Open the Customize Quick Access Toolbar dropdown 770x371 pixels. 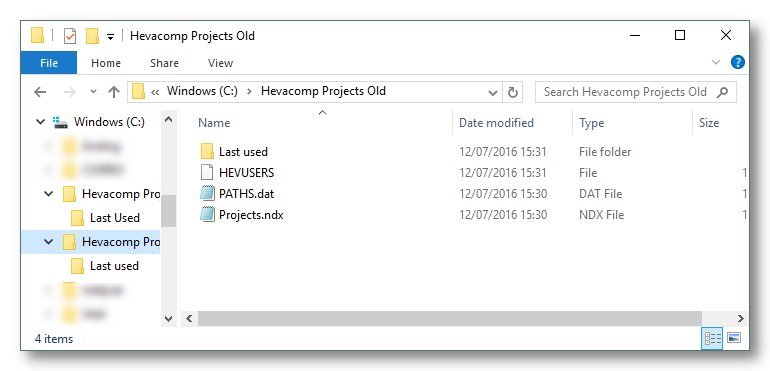point(110,37)
